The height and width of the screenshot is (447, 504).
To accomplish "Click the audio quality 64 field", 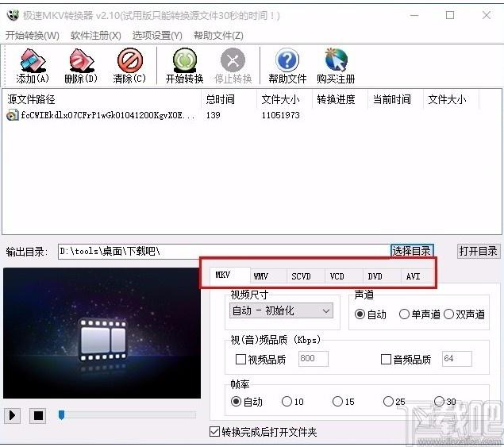I will pyautogui.click(x=456, y=359).
